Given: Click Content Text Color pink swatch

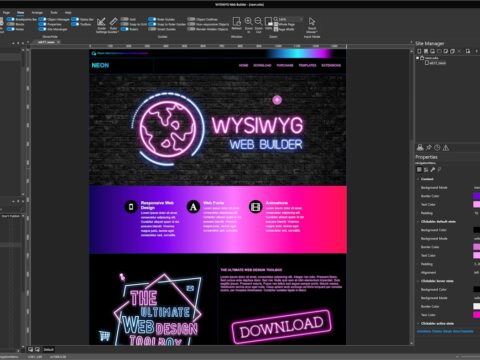Looking at the screenshot, I should click(x=477, y=204).
